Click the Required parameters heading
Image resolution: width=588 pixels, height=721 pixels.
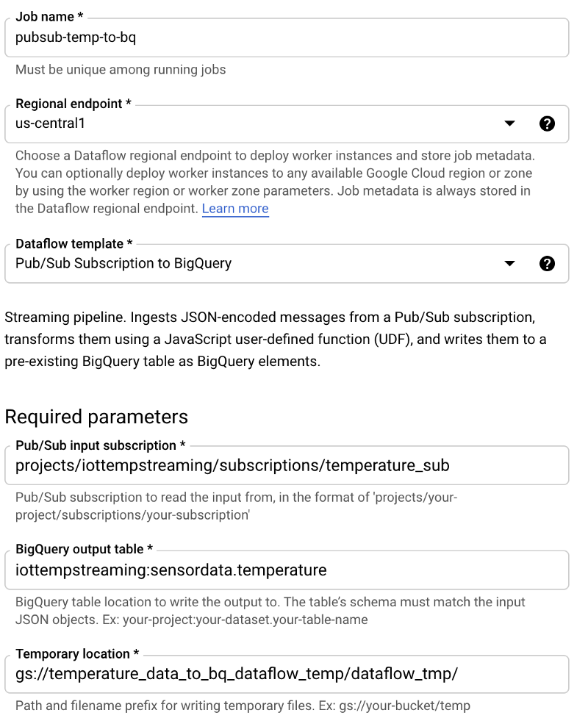point(96,417)
